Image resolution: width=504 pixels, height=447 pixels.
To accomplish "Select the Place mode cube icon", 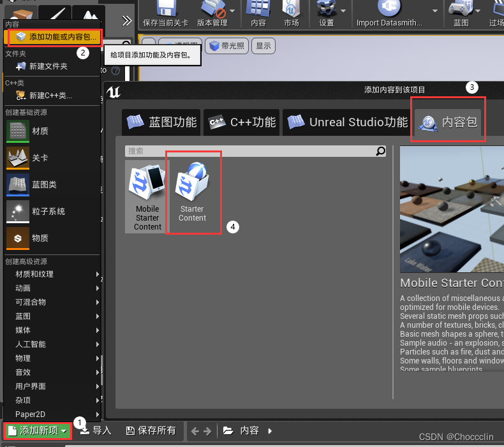I will pos(21,13).
